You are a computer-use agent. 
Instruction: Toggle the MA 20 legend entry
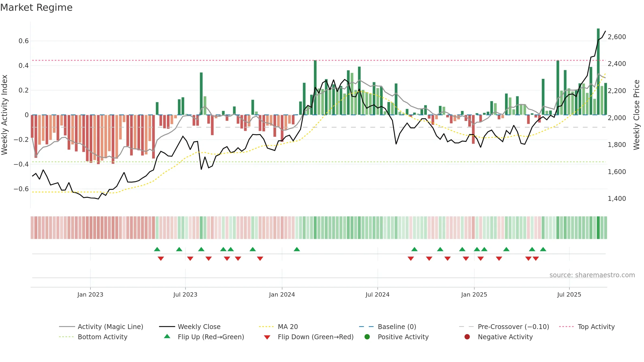click(x=278, y=327)
